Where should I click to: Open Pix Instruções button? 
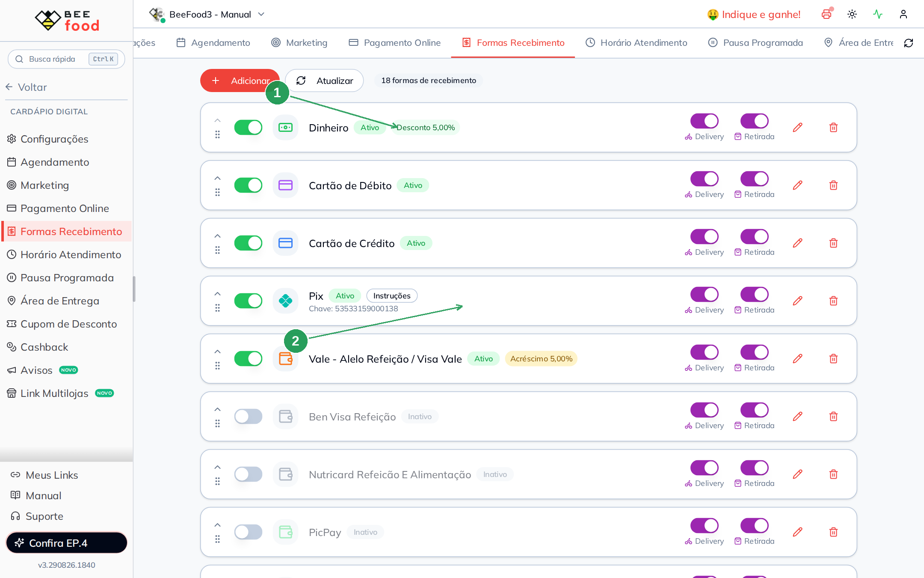click(392, 296)
